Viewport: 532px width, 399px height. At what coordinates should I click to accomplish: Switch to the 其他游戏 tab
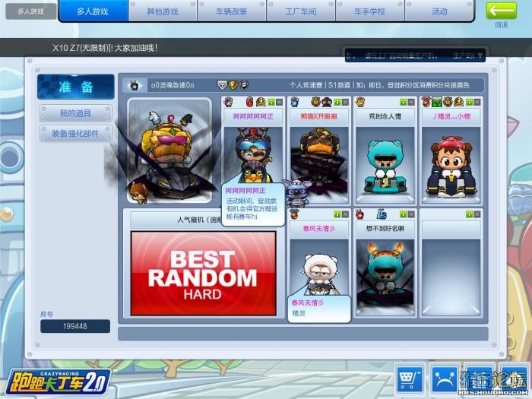click(163, 11)
